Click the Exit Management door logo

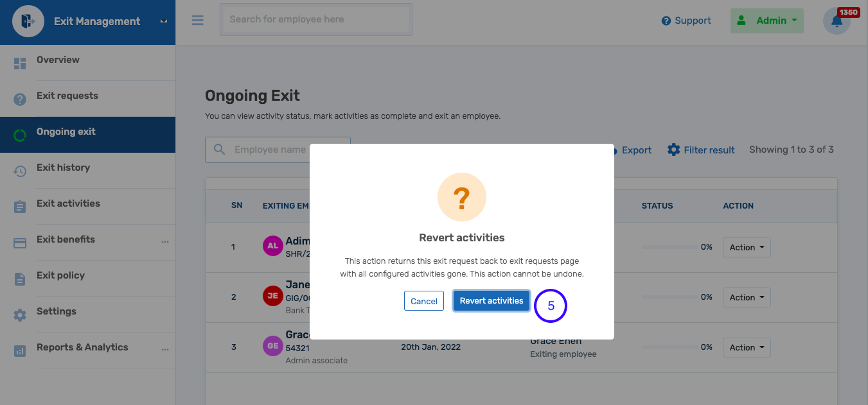pos(27,21)
